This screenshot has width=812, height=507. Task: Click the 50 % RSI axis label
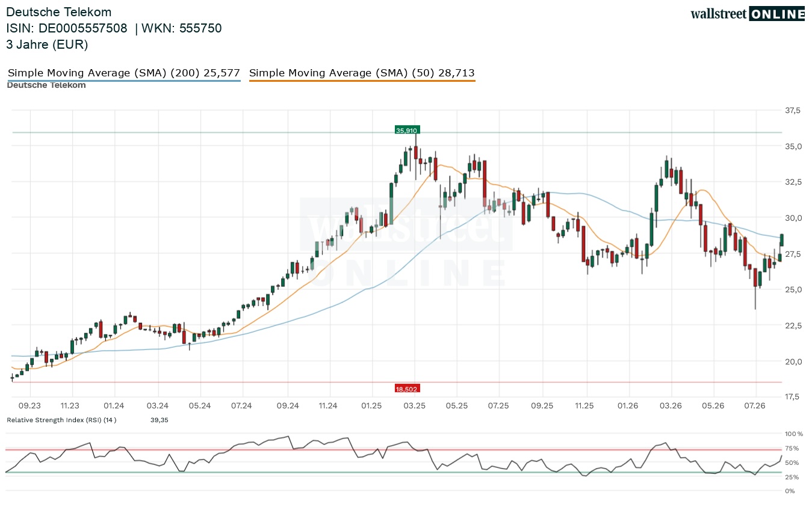pyautogui.click(x=792, y=462)
